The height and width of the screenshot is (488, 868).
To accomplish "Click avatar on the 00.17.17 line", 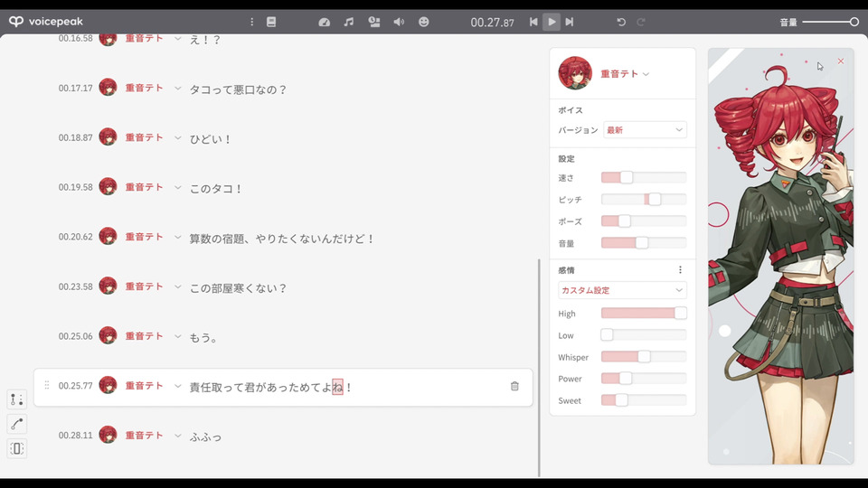I will click(x=108, y=88).
